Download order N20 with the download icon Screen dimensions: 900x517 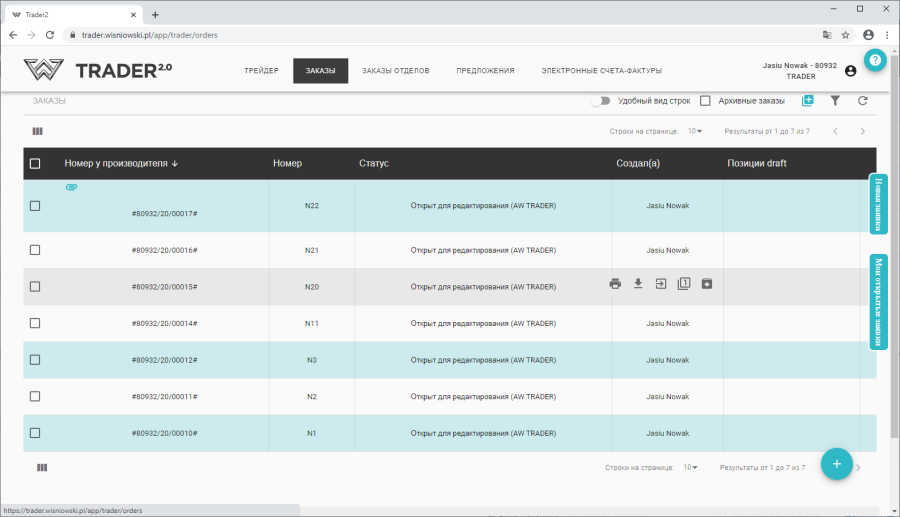(638, 284)
